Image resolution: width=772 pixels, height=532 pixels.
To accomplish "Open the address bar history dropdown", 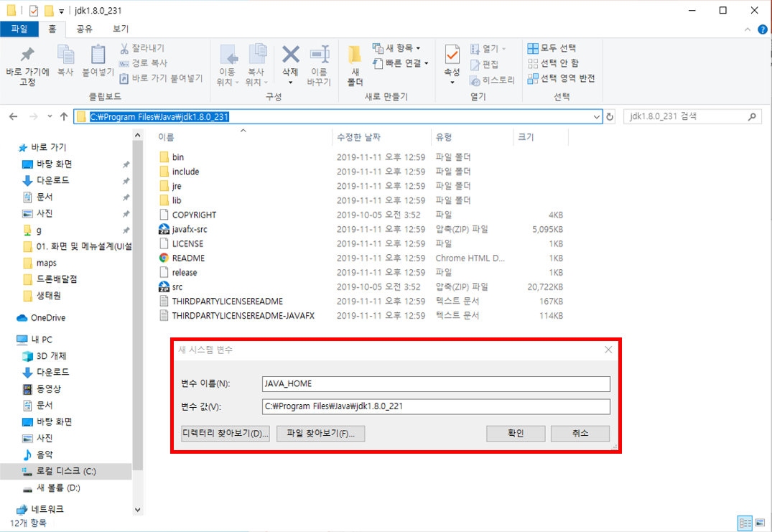I will [596, 117].
